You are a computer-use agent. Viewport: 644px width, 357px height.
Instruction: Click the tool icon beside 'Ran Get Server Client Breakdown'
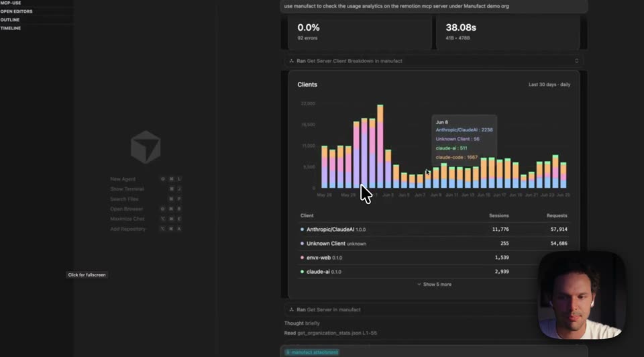click(x=291, y=61)
